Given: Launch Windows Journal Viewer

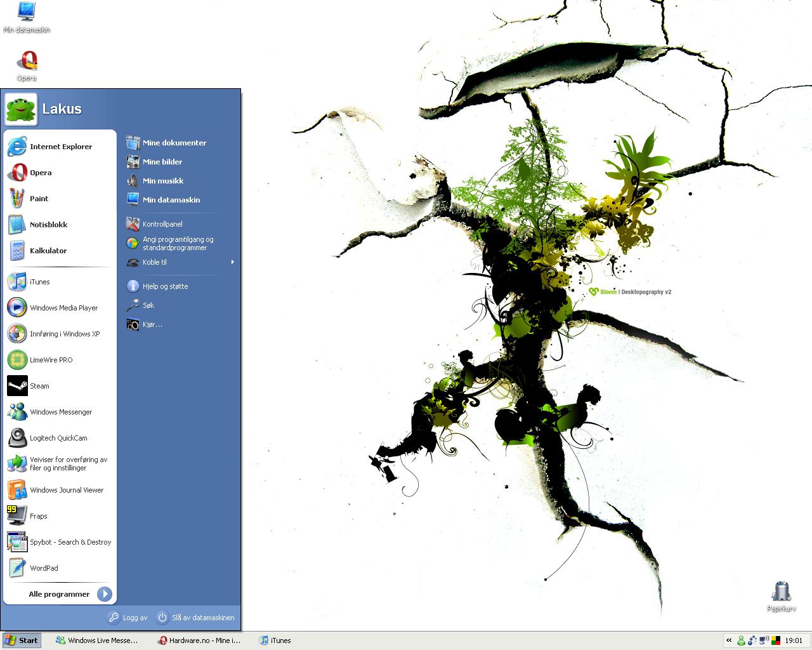Looking at the screenshot, I should [x=60, y=490].
